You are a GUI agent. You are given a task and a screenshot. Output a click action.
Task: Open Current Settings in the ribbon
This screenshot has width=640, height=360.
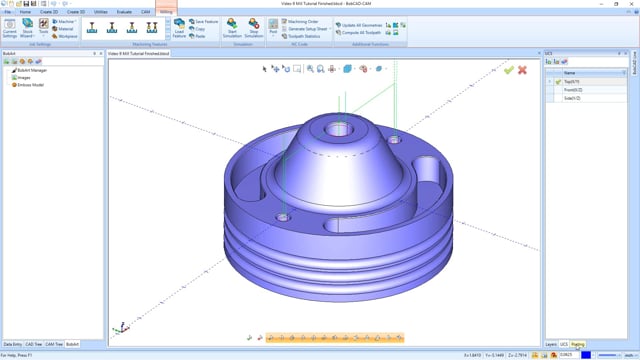click(9, 28)
